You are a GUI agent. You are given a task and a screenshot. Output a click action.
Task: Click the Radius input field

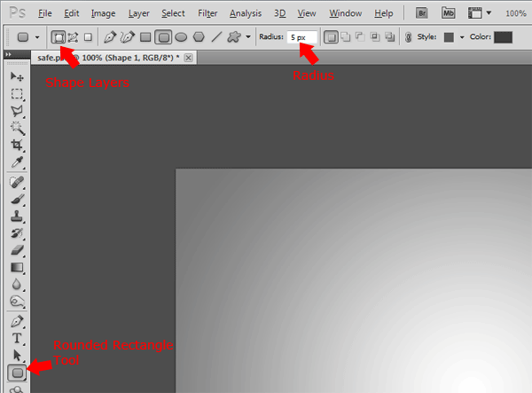(302, 37)
